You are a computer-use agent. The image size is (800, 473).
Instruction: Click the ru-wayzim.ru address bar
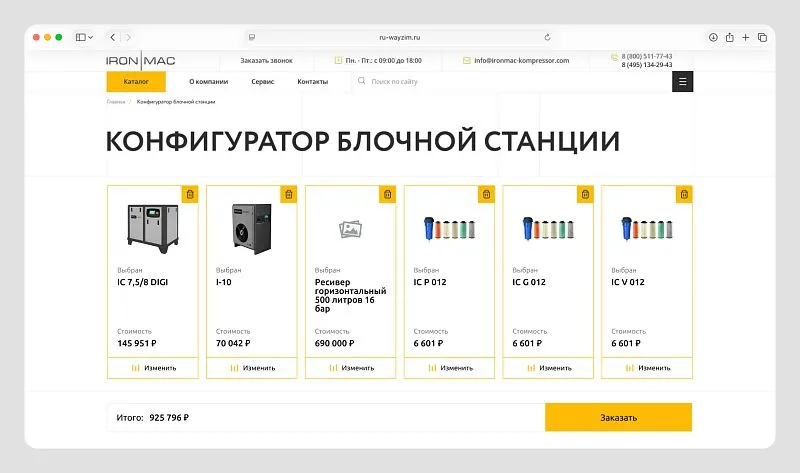tap(399, 37)
